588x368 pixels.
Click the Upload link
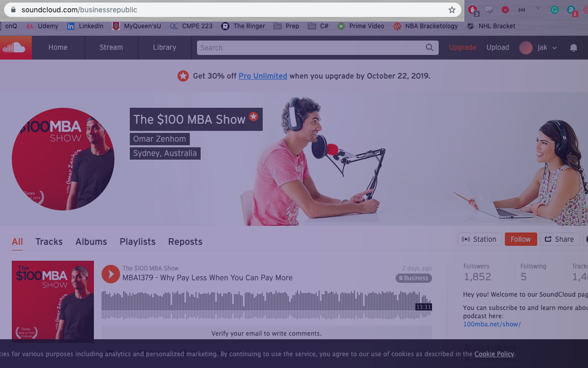point(498,48)
